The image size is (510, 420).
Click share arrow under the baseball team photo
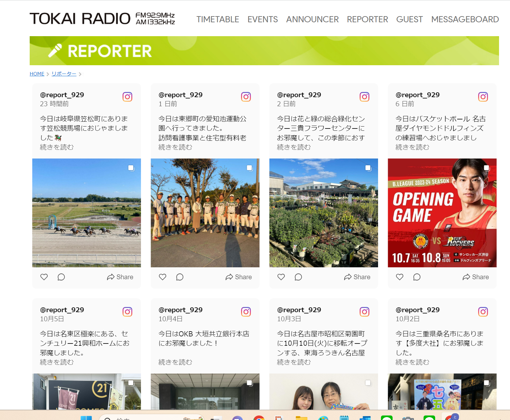pyautogui.click(x=238, y=277)
